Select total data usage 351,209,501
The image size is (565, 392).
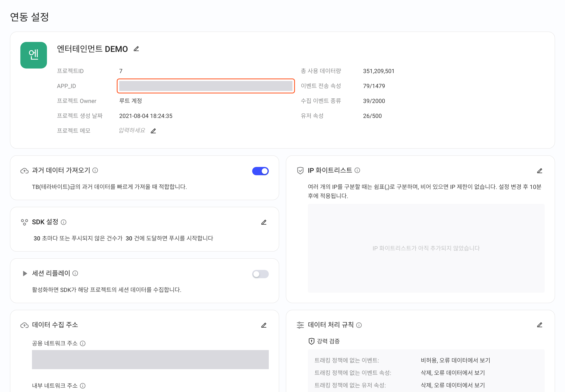coord(378,71)
